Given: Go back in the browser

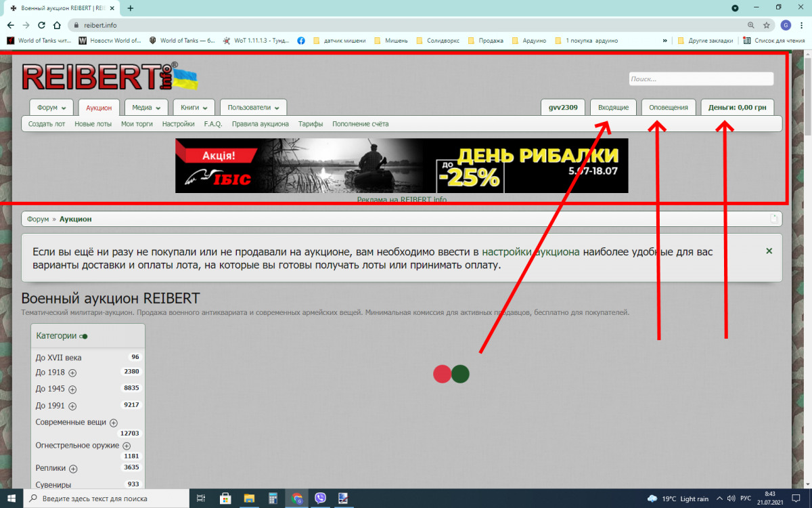Looking at the screenshot, I should pos(10,25).
